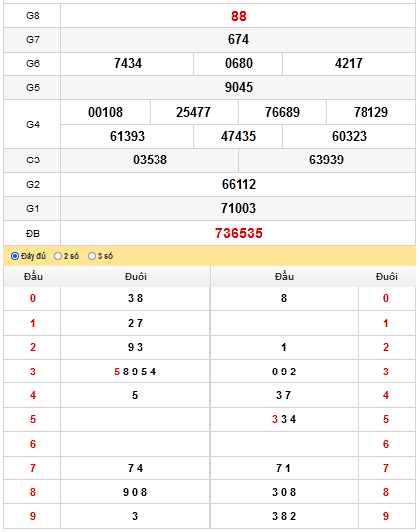The width and height of the screenshot is (420, 532).
Task: Click the tail values "7 4"
Action: pyautogui.click(x=135, y=469)
